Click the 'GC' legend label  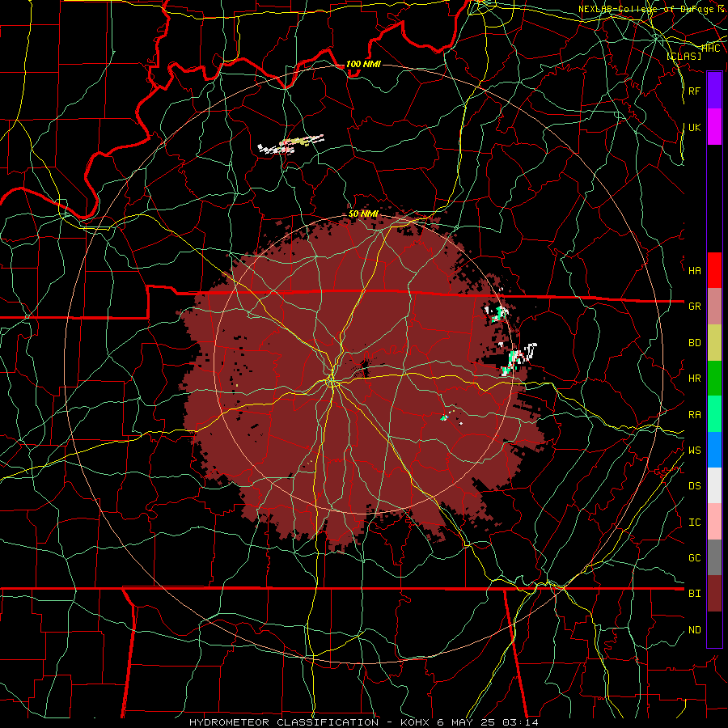point(694,558)
